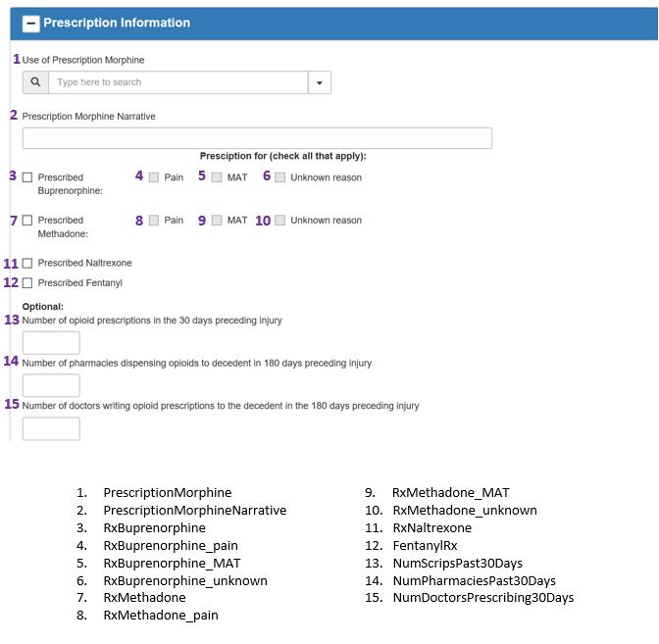Check Prescribed Buprenorphine checkbox
Screen dimensions: 659x644
27,177
